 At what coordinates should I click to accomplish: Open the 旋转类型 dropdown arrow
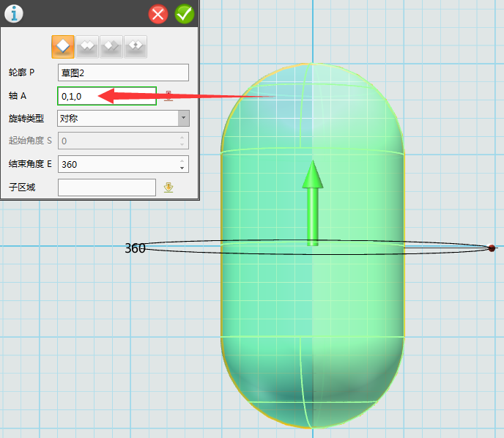184,118
